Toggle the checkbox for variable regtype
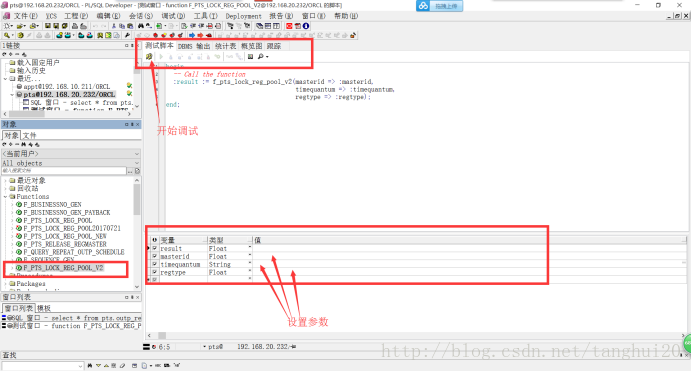692x371 pixels. [x=154, y=272]
